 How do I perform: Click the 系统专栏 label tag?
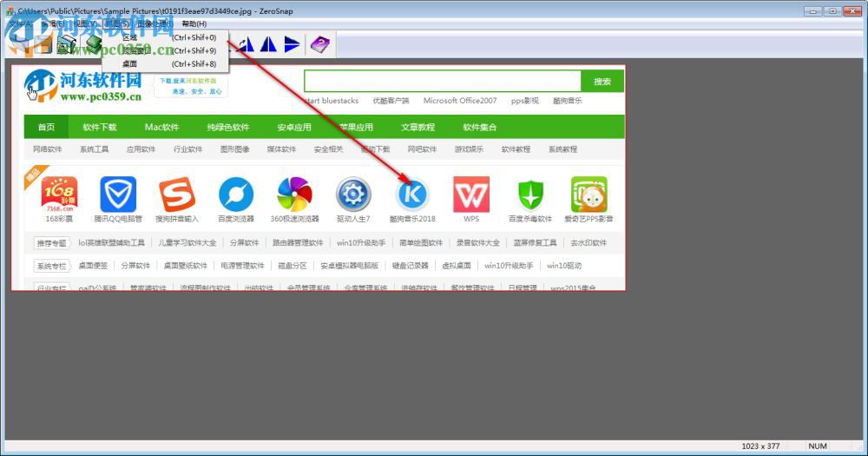click(x=51, y=266)
